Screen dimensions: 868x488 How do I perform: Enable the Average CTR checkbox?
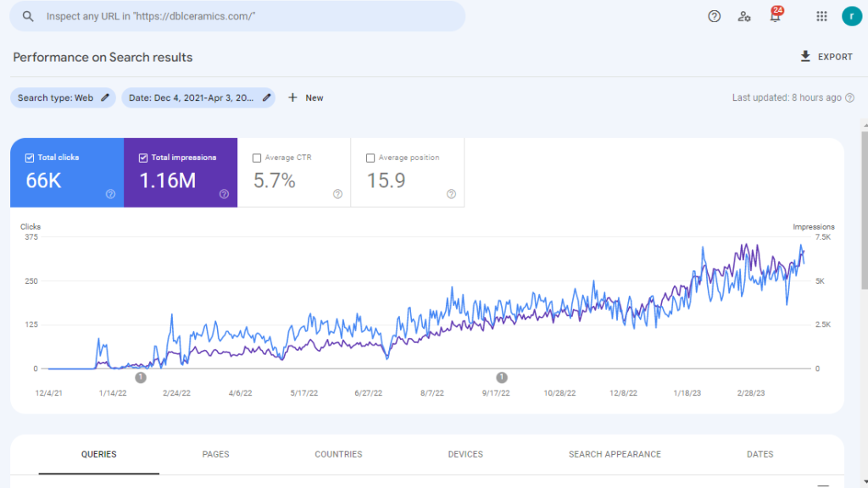coord(257,158)
